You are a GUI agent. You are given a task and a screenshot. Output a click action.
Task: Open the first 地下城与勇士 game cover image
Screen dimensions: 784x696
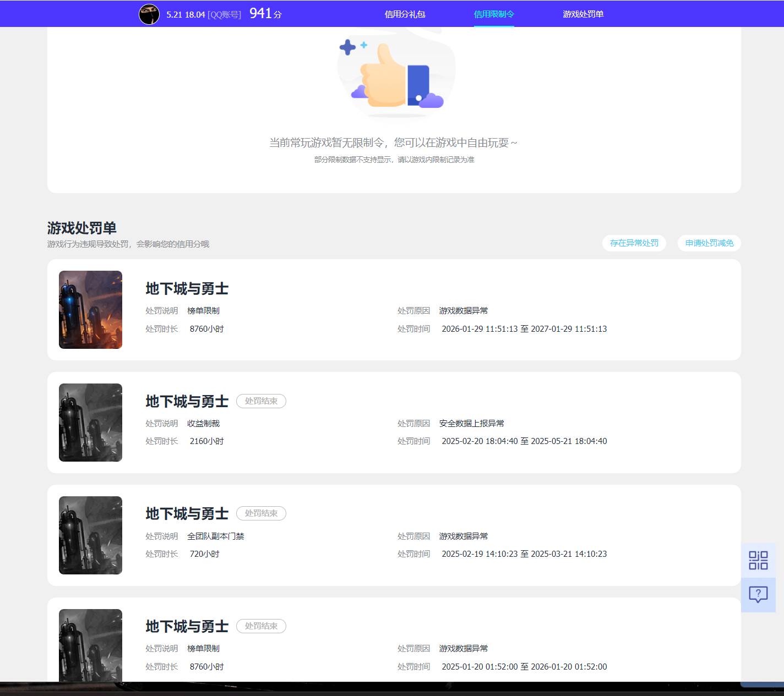(90, 309)
